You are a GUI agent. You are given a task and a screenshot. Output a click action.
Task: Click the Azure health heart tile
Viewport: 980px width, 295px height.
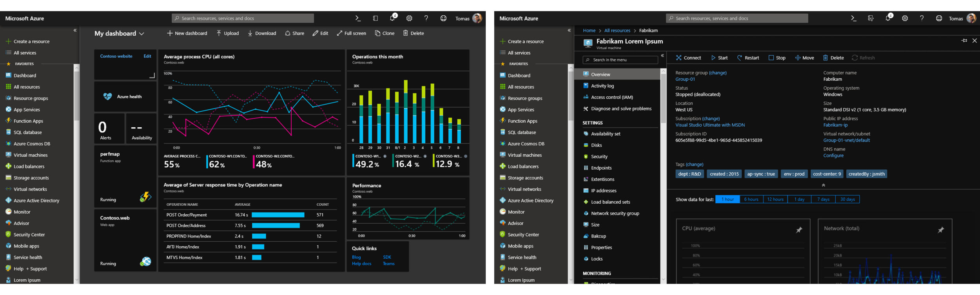(125, 96)
